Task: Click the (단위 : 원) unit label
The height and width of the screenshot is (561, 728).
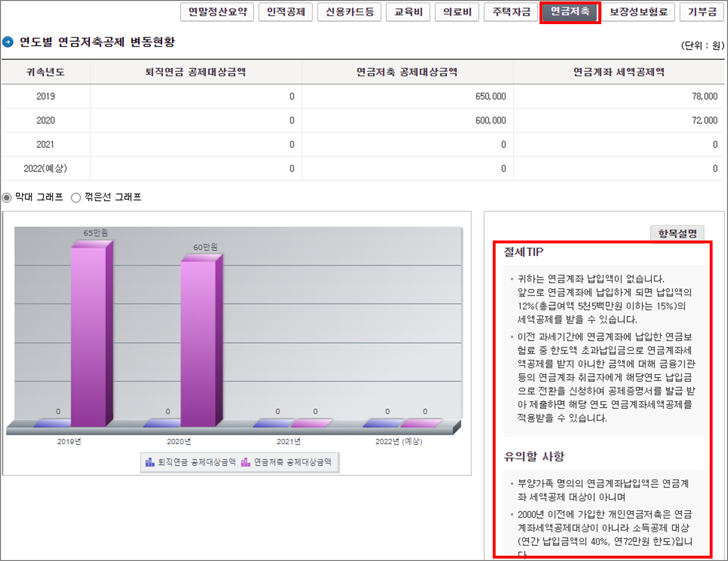Action: tap(702, 45)
